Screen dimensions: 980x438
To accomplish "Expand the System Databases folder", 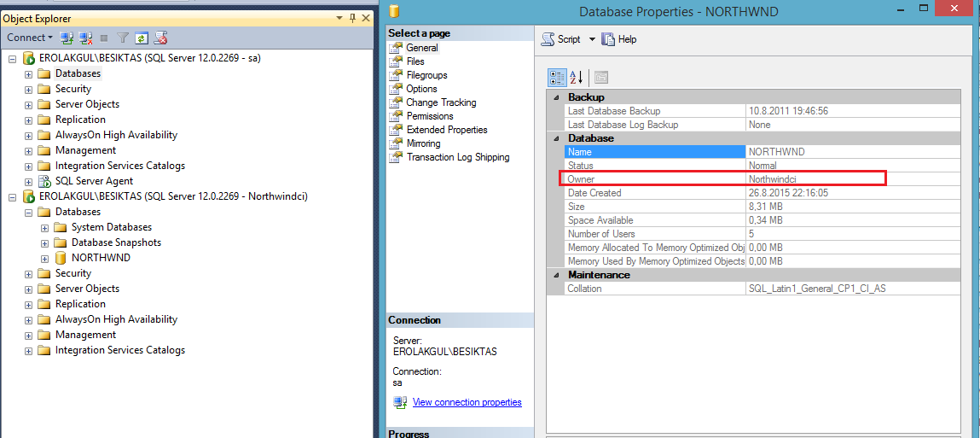I will (44, 228).
